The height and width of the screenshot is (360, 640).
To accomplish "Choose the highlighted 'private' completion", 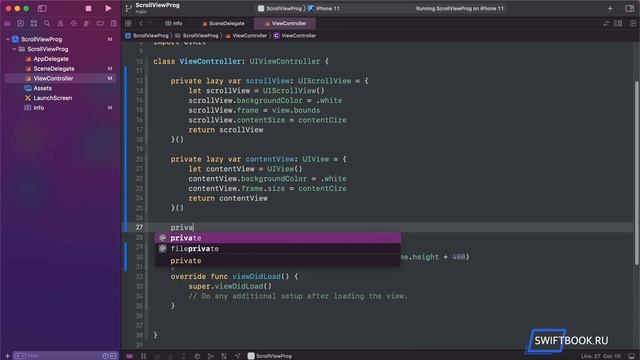I will click(x=278, y=238).
